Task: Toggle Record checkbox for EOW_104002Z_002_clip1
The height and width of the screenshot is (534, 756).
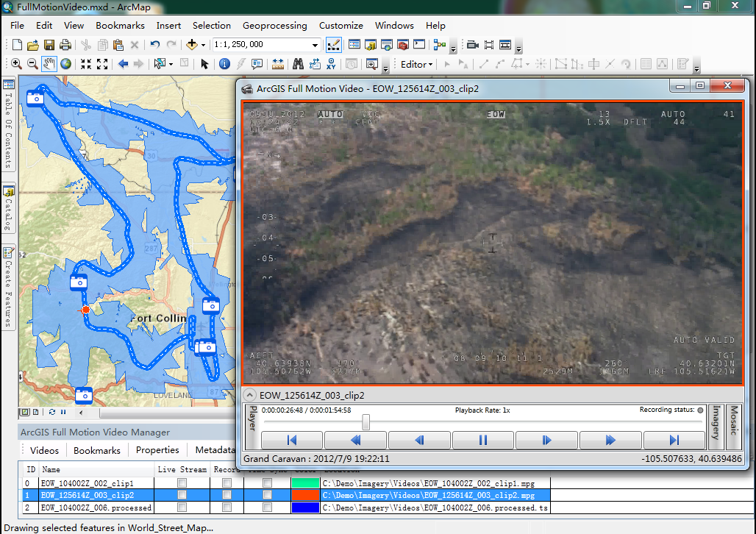Action: tap(227, 483)
